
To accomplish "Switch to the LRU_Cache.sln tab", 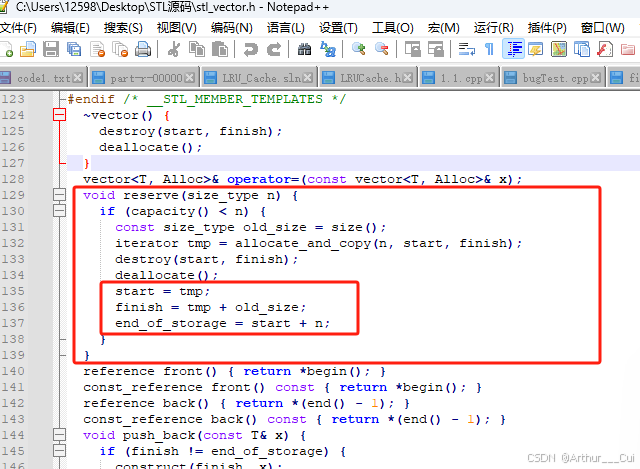I will point(261,78).
